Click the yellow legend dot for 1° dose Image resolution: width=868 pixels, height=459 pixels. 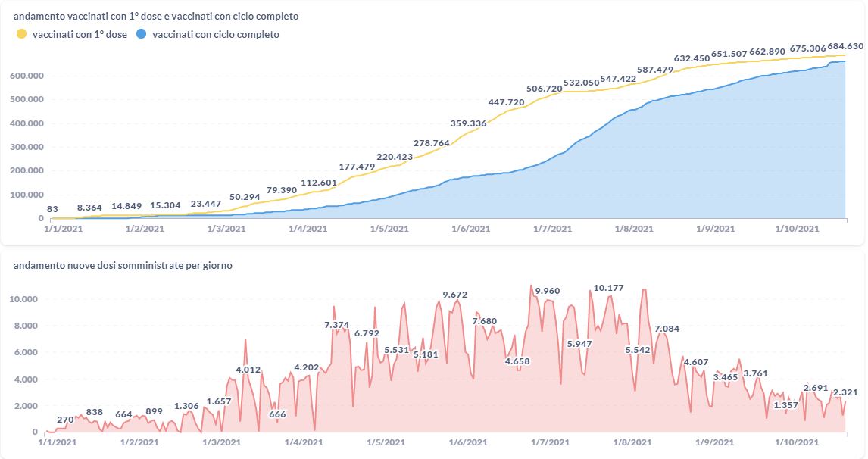pyautogui.click(x=21, y=34)
